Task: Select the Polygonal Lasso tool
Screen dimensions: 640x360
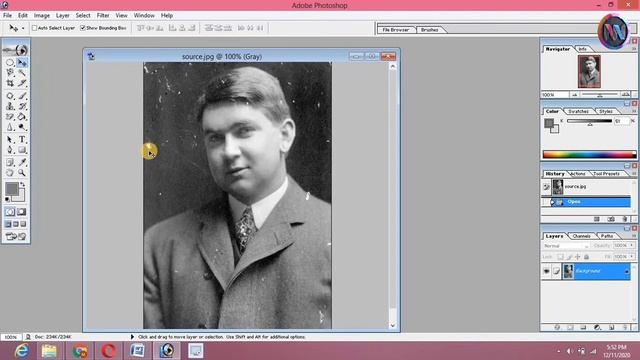Action: pos(10,73)
